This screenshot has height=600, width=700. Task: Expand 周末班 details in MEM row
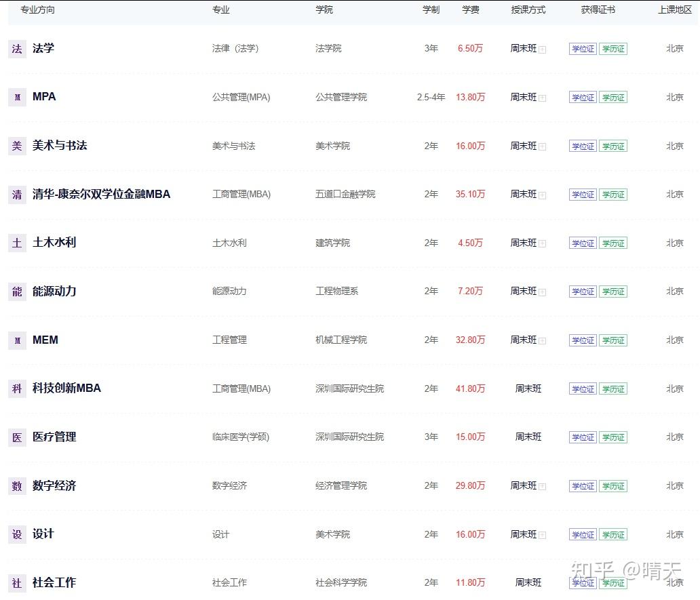543,341
